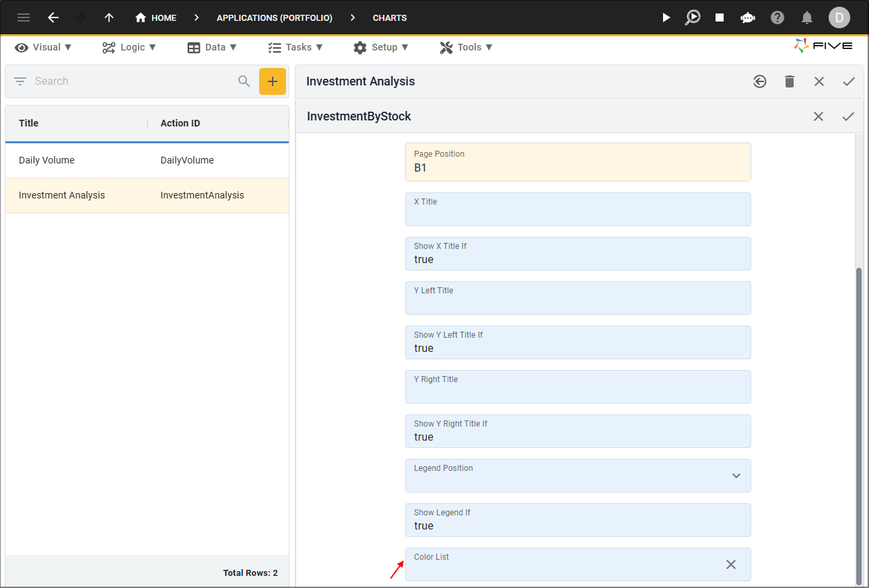Open the Tasks menu
869x588 pixels.
pos(296,47)
